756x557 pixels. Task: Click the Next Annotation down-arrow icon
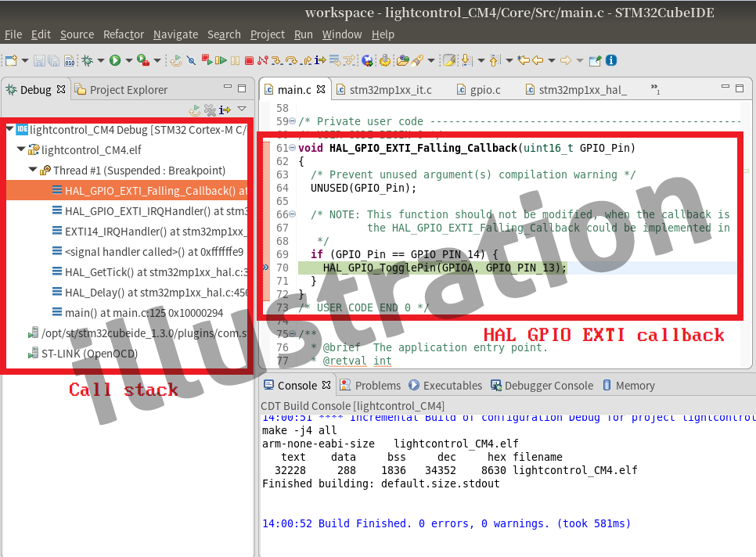point(466,60)
